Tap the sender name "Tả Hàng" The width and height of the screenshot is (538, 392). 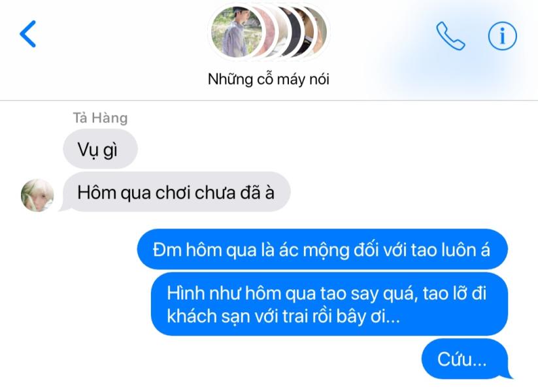(x=100, y=118)
